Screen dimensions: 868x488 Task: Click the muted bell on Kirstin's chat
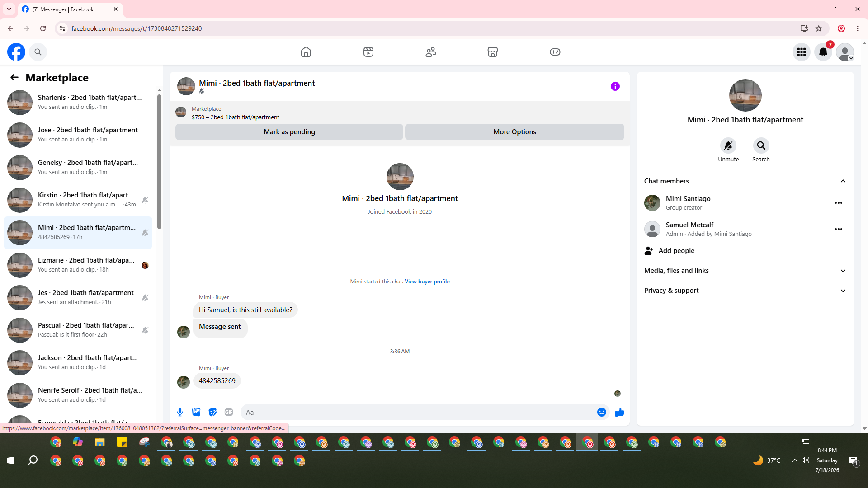(x=145, y=200)
